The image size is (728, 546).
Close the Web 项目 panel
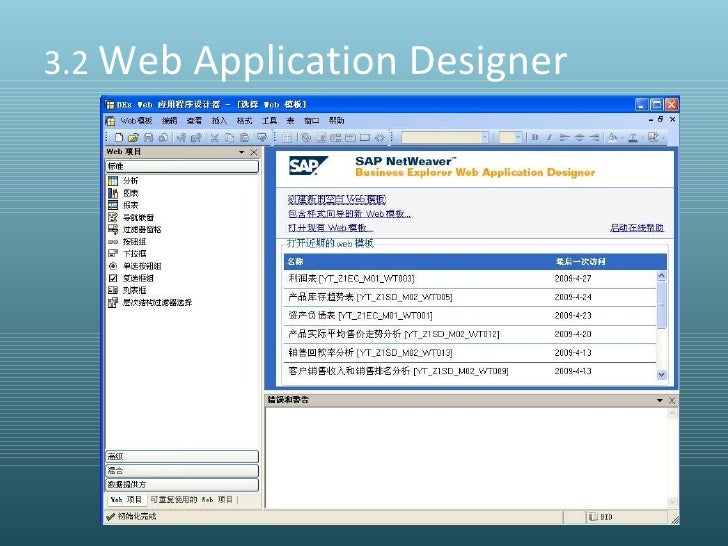(254, 152)
